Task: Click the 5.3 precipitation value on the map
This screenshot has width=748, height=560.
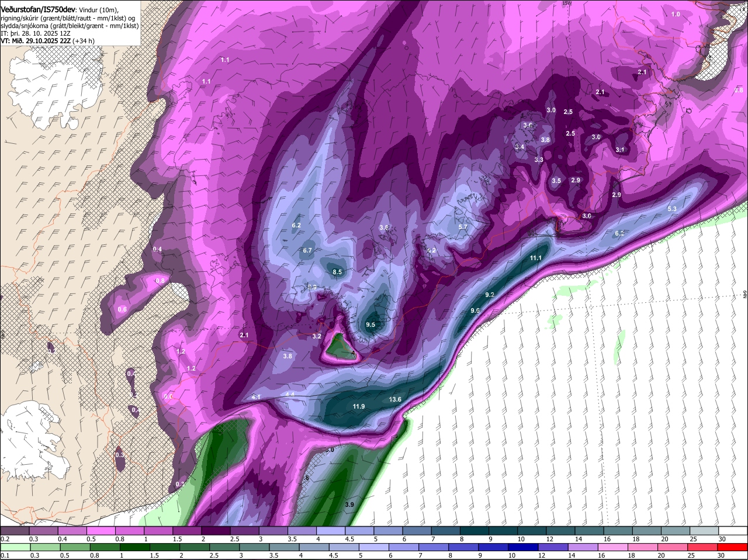Action: [672, 209]
